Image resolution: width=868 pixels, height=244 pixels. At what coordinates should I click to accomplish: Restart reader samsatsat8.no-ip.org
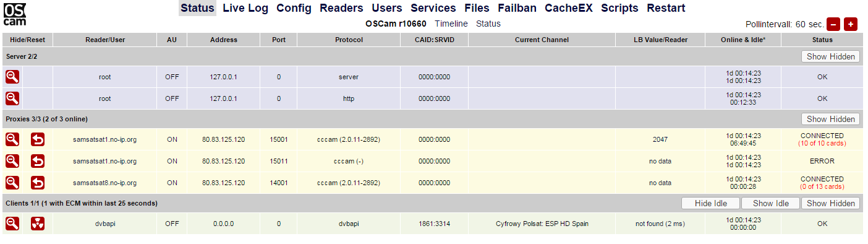[38, 183]
